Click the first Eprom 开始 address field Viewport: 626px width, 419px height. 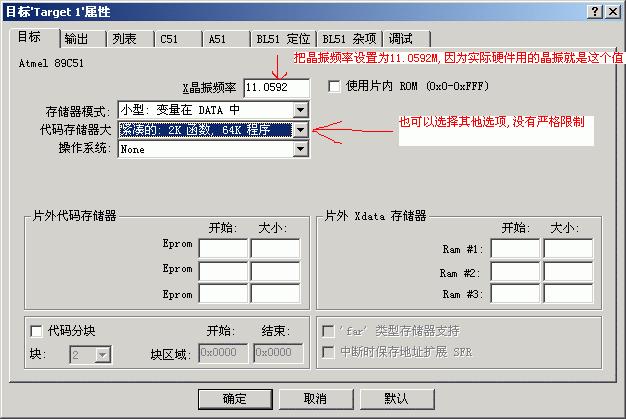[x=223, y=249]
